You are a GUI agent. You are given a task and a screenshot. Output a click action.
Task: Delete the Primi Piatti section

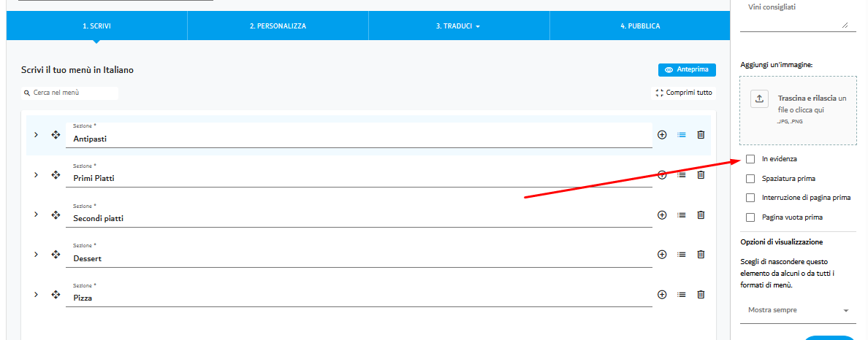coord(700,174)
